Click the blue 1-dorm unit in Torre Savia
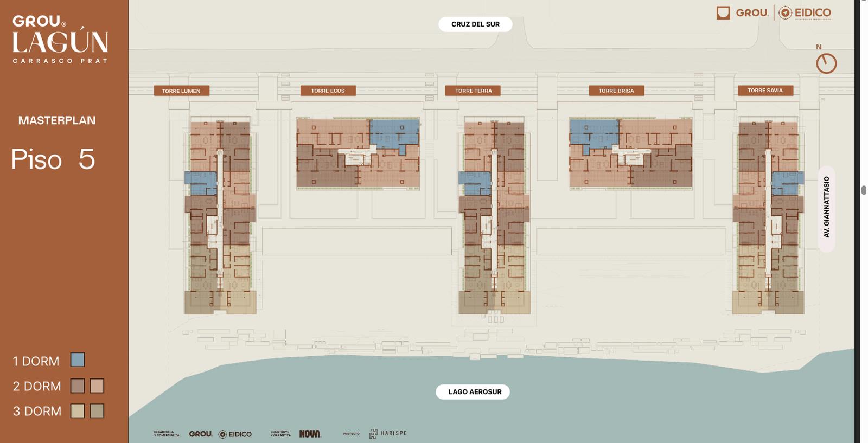 [x=787, y=183]
